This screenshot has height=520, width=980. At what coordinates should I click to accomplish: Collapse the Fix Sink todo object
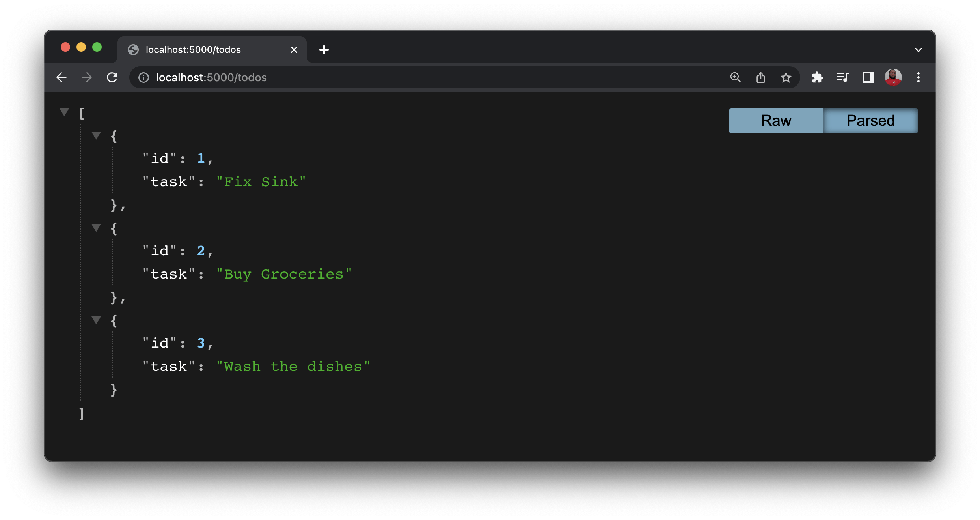pos(96,135)
